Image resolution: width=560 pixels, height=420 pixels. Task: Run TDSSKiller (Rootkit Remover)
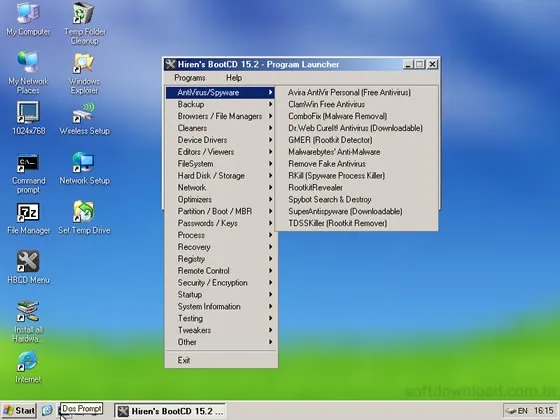(356, 223)
